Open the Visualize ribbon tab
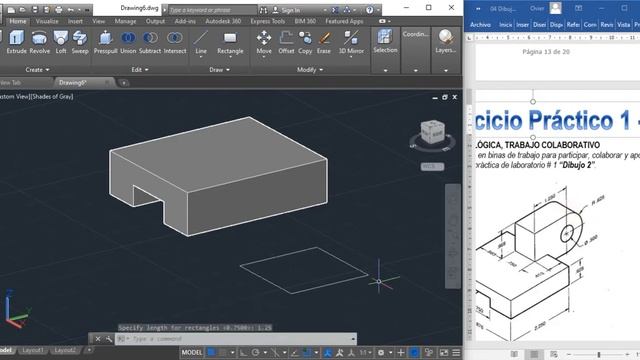The height and width of the screenshot is (360, 640). [x=47, y=21]
